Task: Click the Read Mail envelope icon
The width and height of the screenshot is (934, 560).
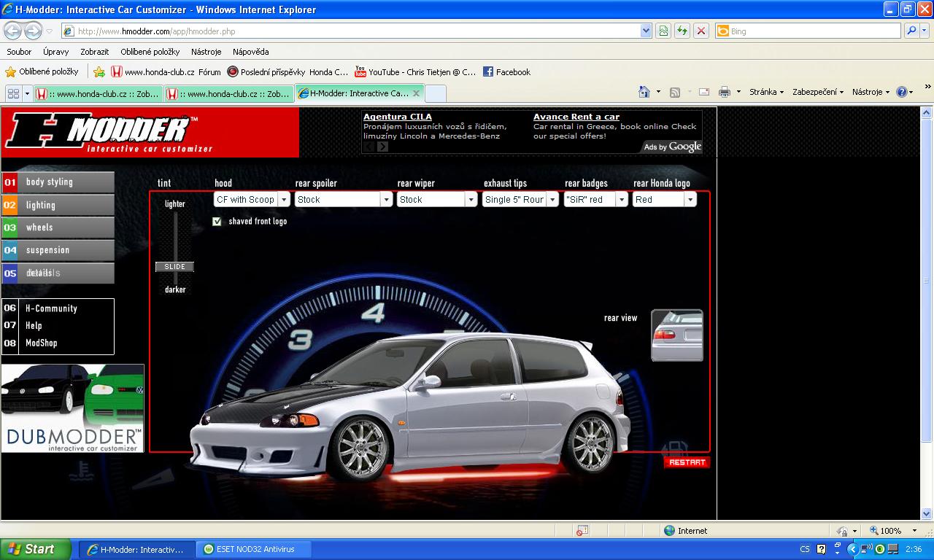Action: (x=704, y=92)
